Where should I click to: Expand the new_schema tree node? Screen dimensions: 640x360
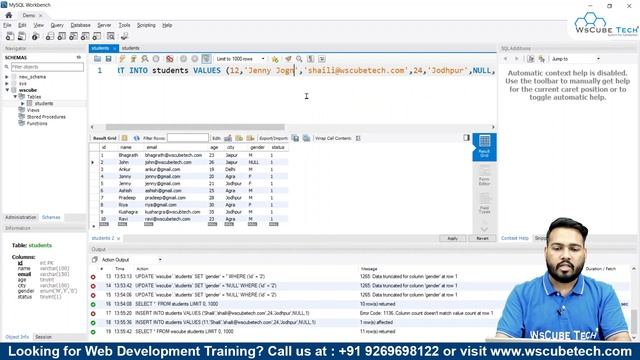pos(7,77)
